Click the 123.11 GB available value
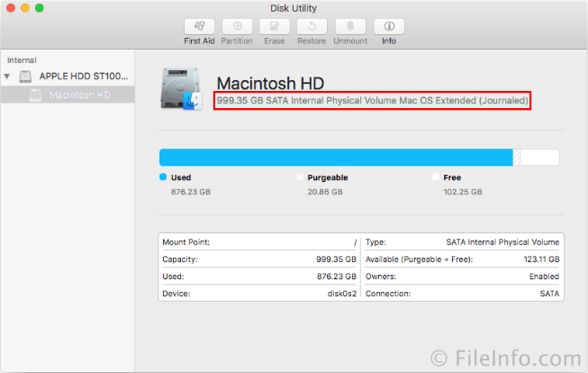 click(541, 259)
